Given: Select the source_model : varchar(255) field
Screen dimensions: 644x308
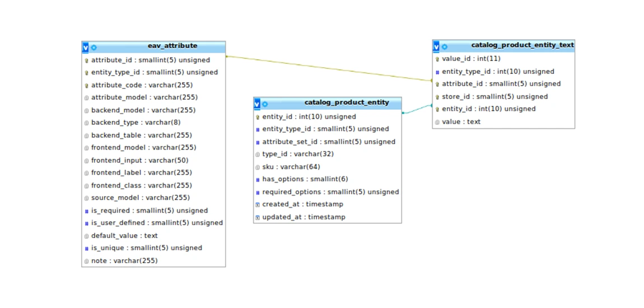Looking at the screenshot, I should coord(141,198).
